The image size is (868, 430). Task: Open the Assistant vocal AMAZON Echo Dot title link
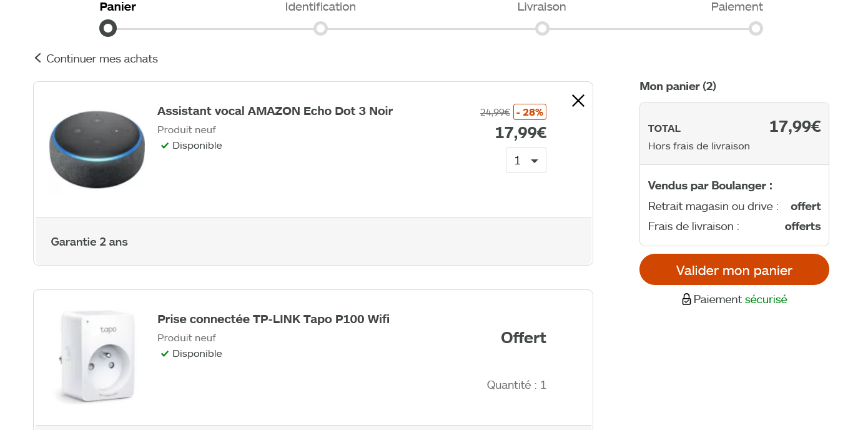coord(275,111)
